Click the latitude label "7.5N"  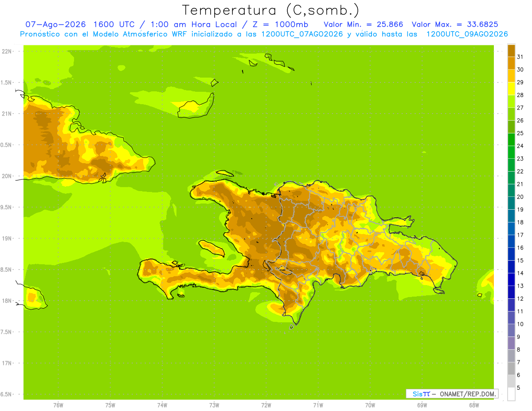[x=6, y=332]
